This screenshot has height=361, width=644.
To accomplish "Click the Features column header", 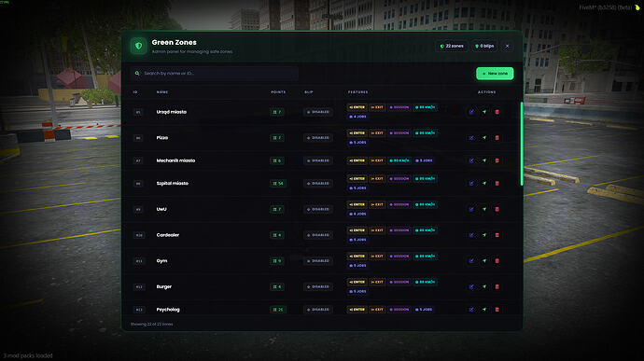I will coord(358,92).
